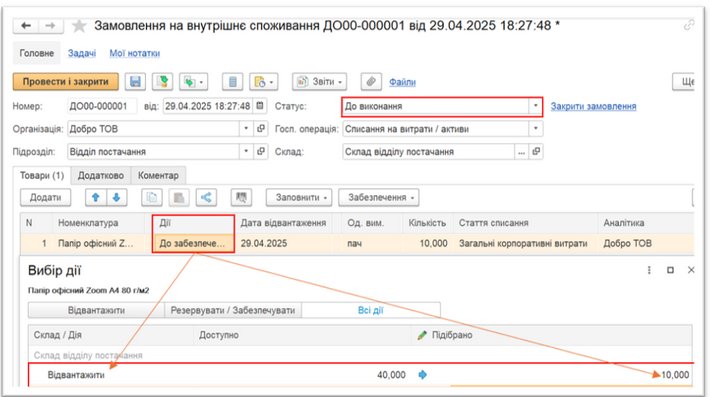Image resolution: width=710 pixels, height=397 pixels.
Task: Copy rows with copy icon
Action: [x=152, y=197]
